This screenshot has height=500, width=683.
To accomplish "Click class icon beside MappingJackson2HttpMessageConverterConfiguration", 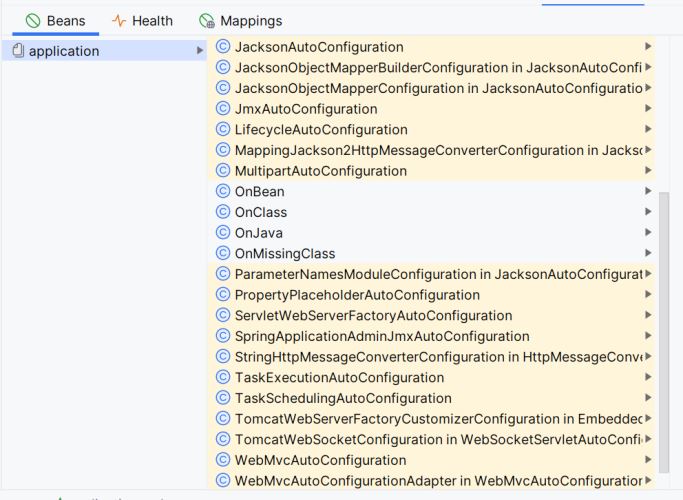I will (x=223, y=150).
